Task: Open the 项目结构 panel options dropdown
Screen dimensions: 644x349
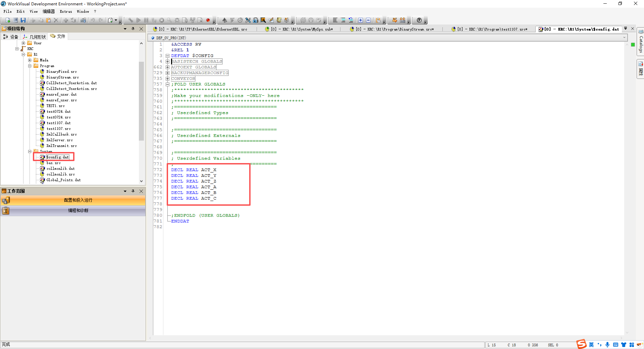Action: point(125,29)
